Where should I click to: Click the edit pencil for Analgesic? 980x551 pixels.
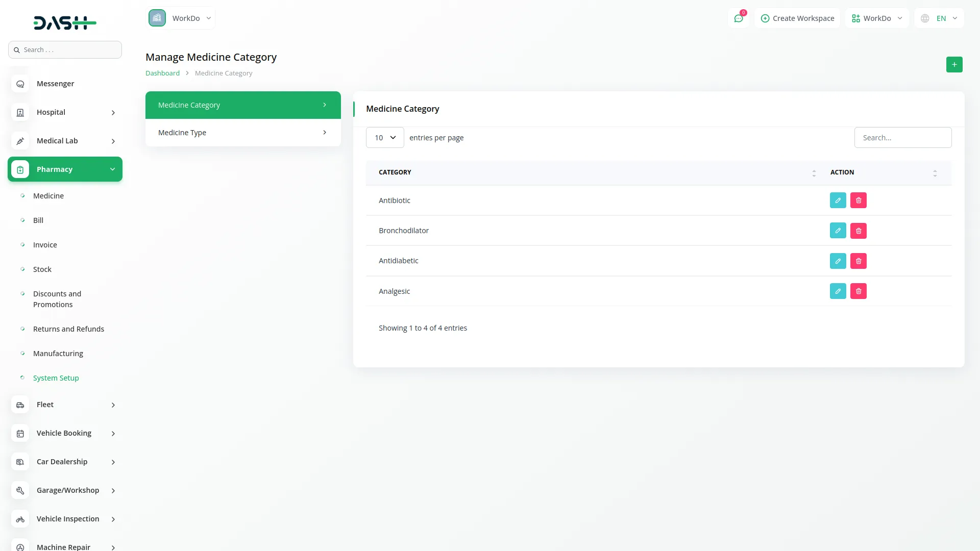pyautogui.click(x=838, y=291)
